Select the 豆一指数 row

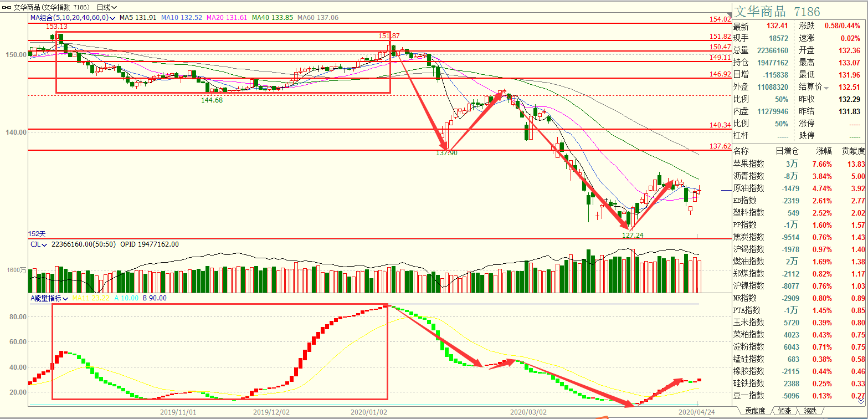click(x=799, y=396)
